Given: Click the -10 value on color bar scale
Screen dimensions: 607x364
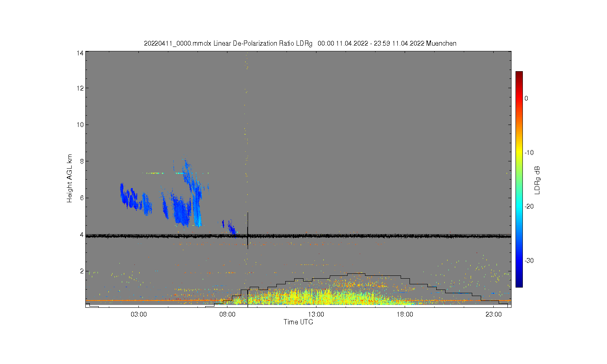Looking at the screenshot, I should click(x=529, y=152).
